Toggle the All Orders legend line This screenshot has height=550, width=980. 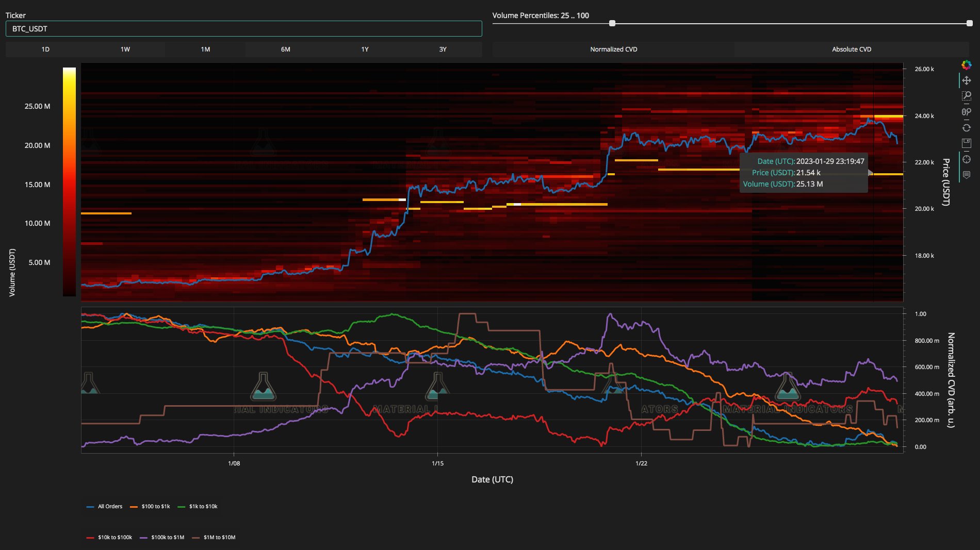[x=104, y=507]
